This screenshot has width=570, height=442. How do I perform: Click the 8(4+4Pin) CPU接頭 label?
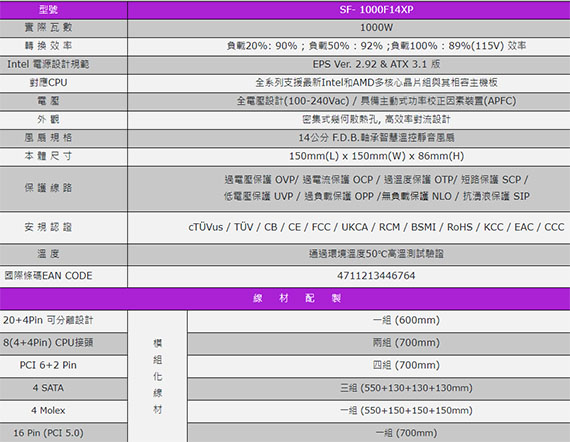coord(48,342)
